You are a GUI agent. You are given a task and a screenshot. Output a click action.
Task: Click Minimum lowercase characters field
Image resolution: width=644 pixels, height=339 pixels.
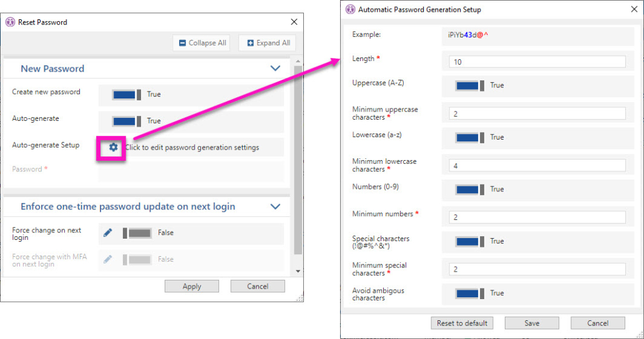pyautogui.click(x=537, y=166)
